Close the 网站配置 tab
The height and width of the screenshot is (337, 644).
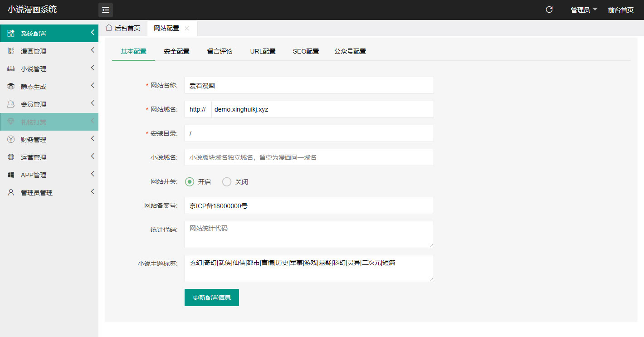[x=187, y=28]
